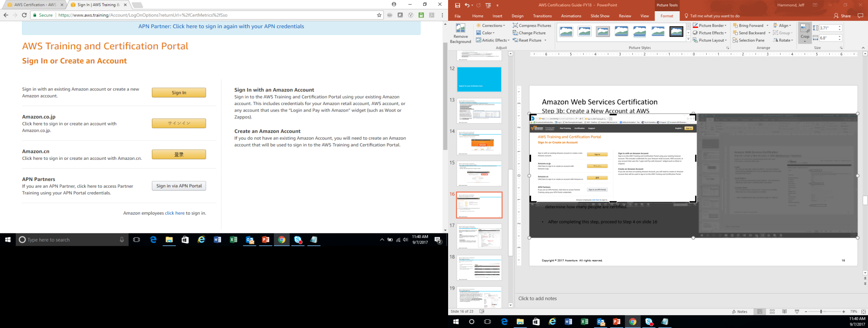The image size is (868, 328).
Task: Expand the Corrections dropdown
Action: pos(490,25)
